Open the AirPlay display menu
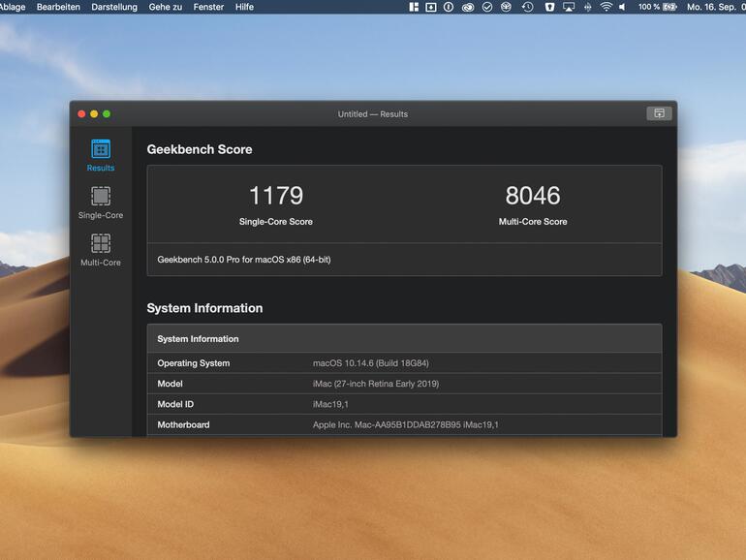Viewport: 746px width, 560px height. [569, 7]
